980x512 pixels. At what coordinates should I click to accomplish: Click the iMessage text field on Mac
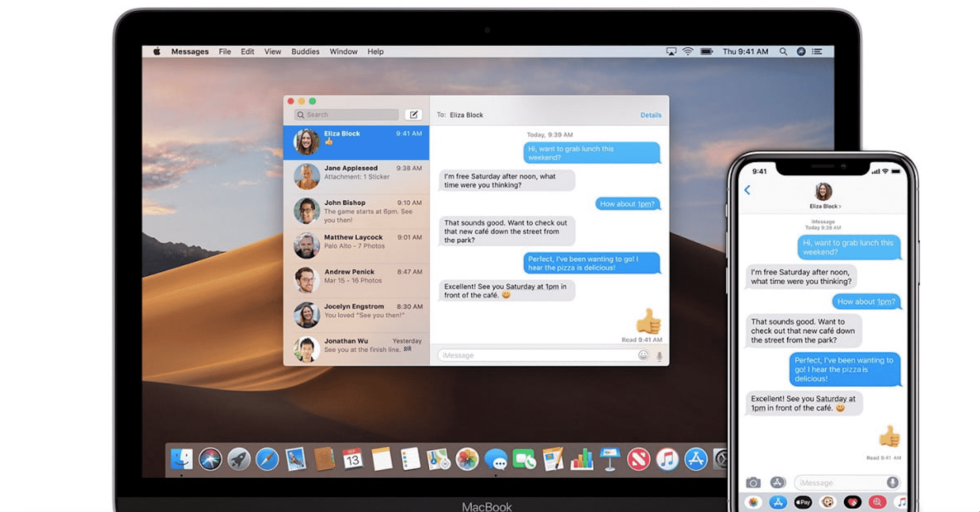point(537,355)
